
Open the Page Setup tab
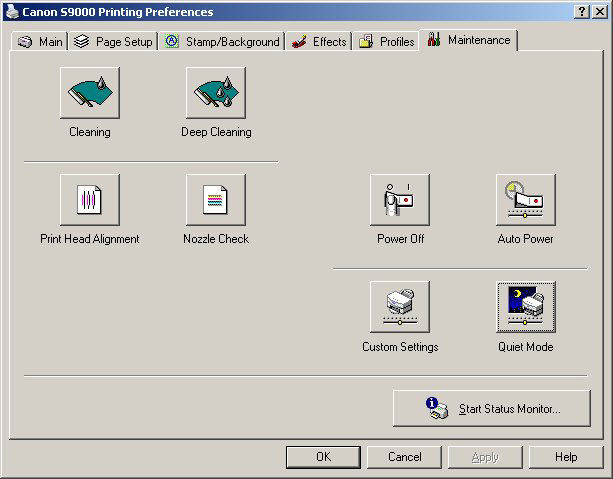[x=113, y=41]
